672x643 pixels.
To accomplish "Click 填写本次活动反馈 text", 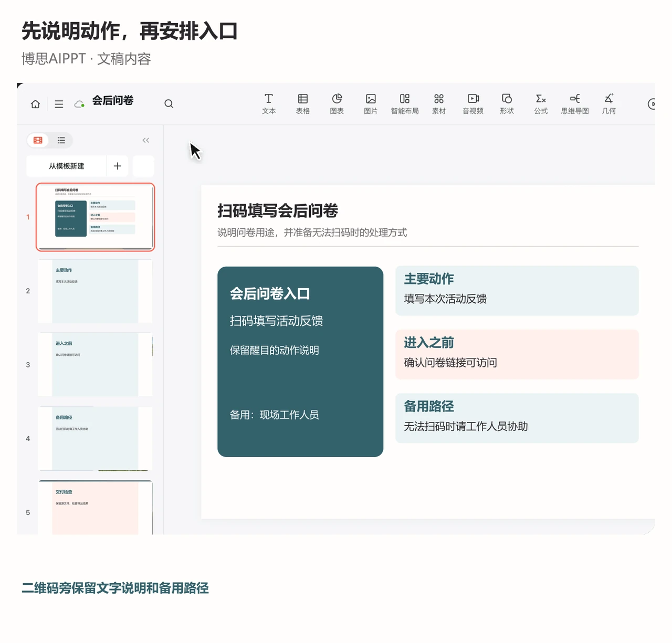I will tap(445, 299).
